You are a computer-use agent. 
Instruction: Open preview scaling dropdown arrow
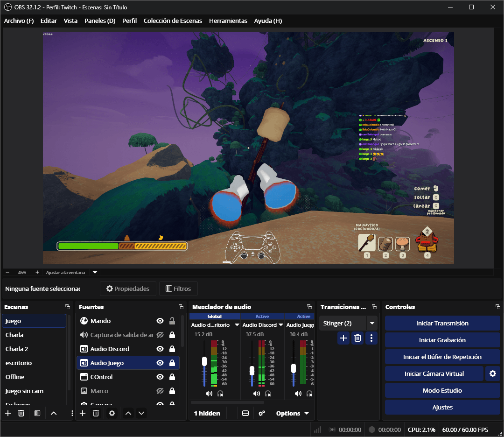pos(95,272)
